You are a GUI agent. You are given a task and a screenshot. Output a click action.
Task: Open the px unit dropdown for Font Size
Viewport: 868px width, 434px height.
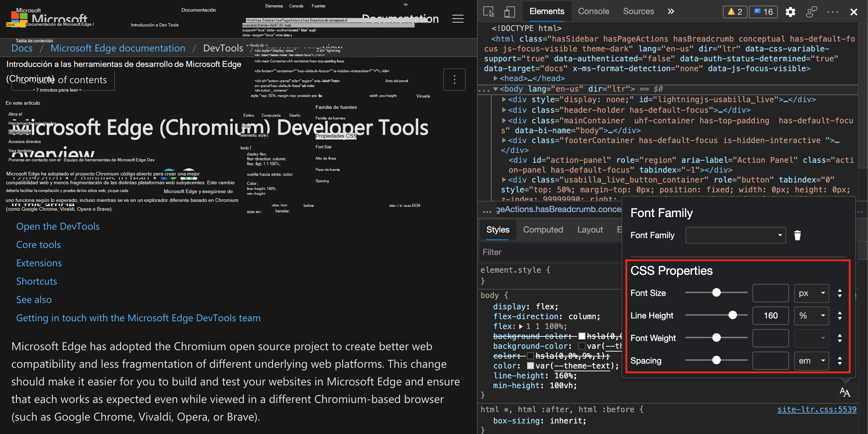click(x=811, y=293)
